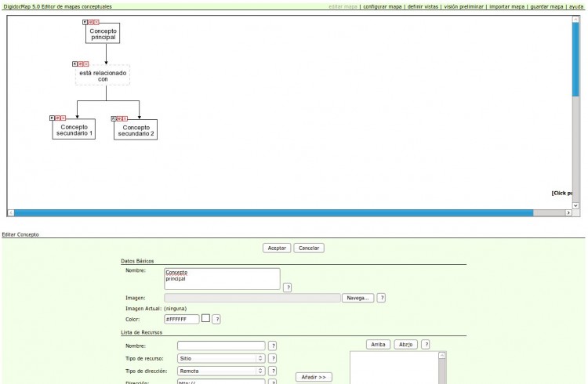This screenshot has width=588, height=384.
Task: Click the down arrow of canvas vertical scrollbar
Action: [x=575, y=205]
